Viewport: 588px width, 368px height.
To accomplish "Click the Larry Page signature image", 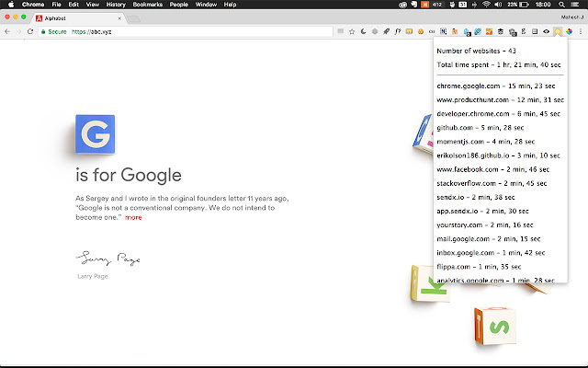I will 108,258.
